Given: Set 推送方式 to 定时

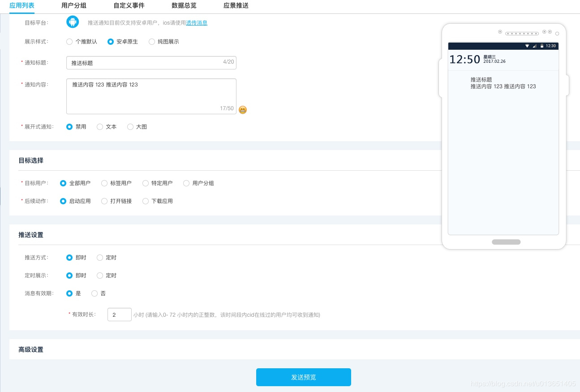Looking at the screenshot, I should pyautogui.click(x=100, y=258).
